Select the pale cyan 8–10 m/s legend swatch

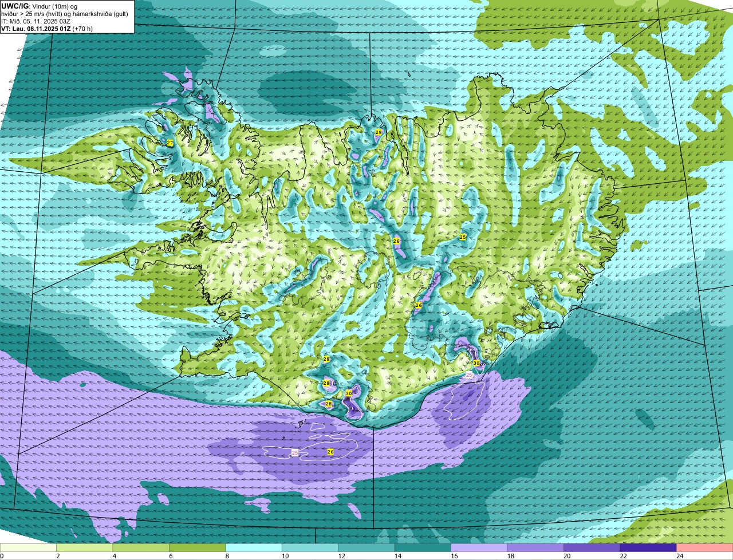(x=254, y=548)
